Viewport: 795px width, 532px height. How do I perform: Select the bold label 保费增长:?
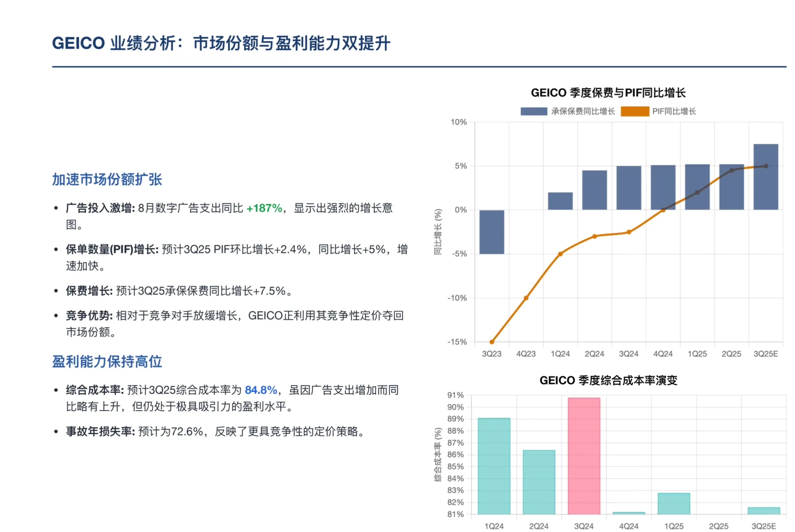(90, 291)
